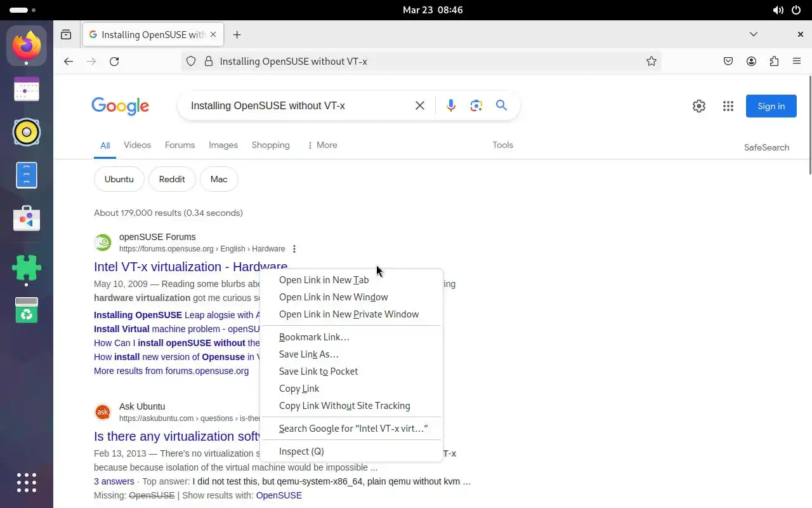The image size is (812, 508).
Task: Choose Inspect (Q) from context menu
Action: (x=351, y=451)
